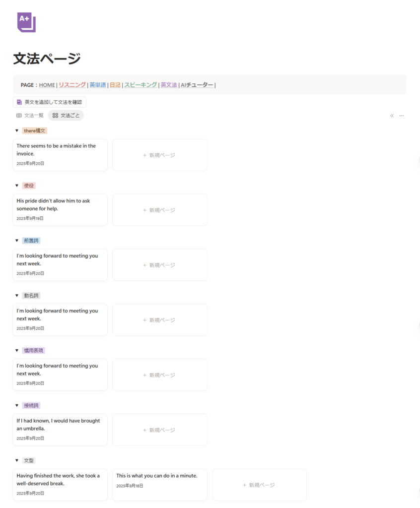Open the スピーキング page link
The image size is (420, 508).
point(140,85)
